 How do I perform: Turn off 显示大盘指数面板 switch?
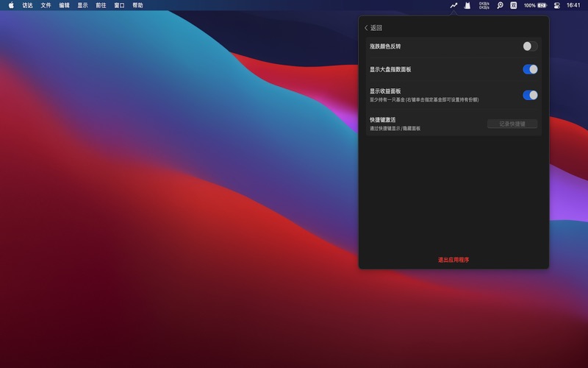(530, 69)
